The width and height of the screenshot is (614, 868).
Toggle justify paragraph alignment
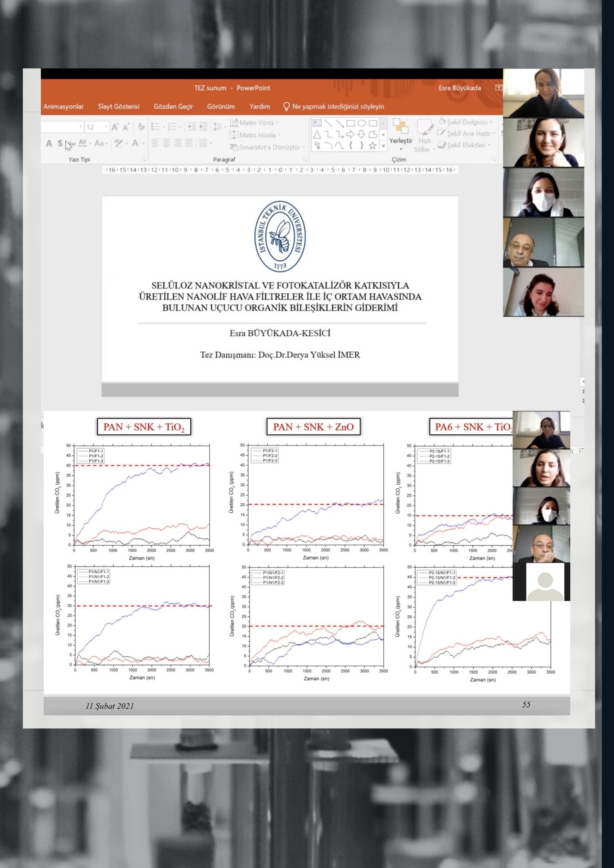pos(188,143)
